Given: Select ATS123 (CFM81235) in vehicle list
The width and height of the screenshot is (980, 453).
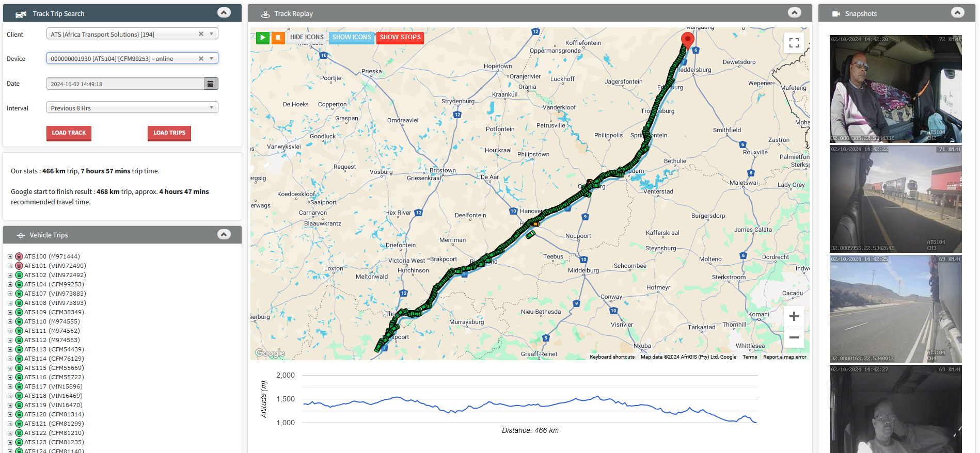Looking at the screenshot, I should point(54,442).
